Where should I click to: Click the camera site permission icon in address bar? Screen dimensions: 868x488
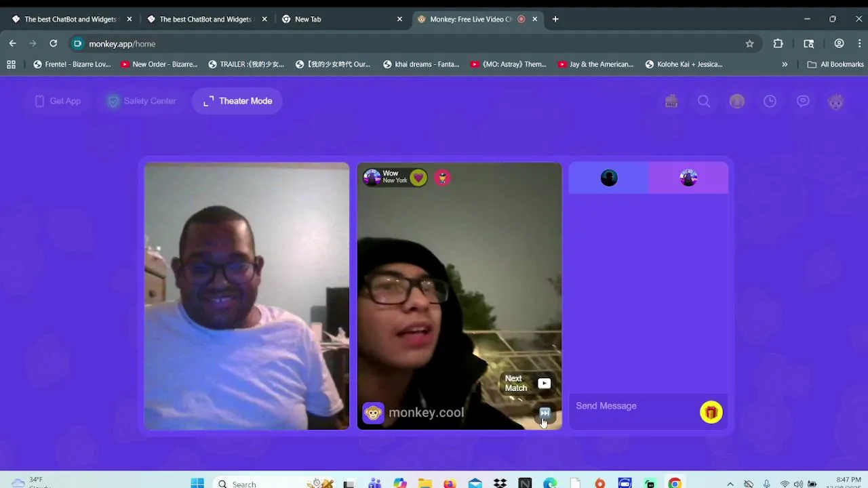(77, 43)
